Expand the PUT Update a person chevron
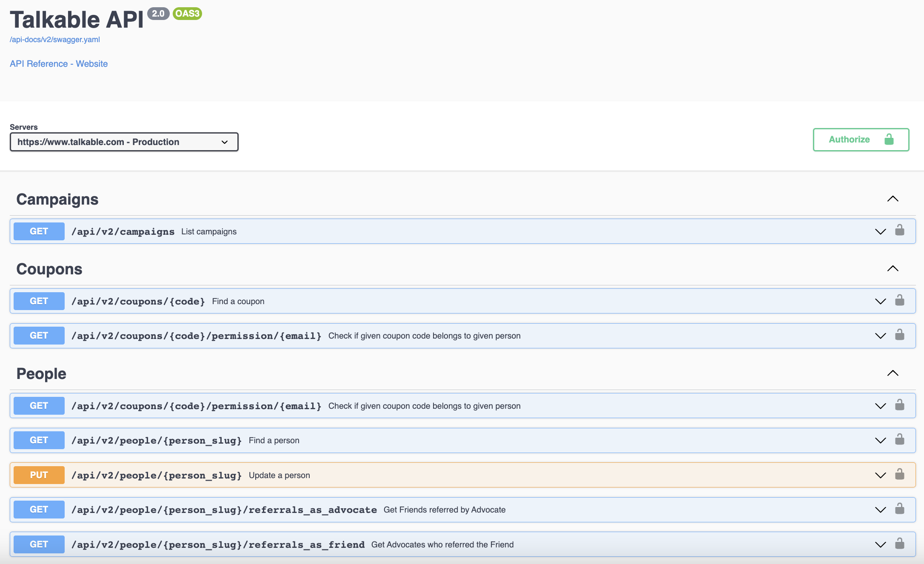The width and height of the screenshot is (924, 564). (x=880, y=475)
